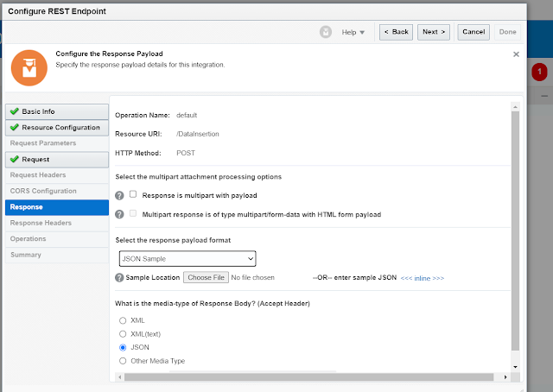Image resolution: width=553 pixels, height=392 pixels.
Task: Expand the Help dropdown menu
Action: (353, 32)
